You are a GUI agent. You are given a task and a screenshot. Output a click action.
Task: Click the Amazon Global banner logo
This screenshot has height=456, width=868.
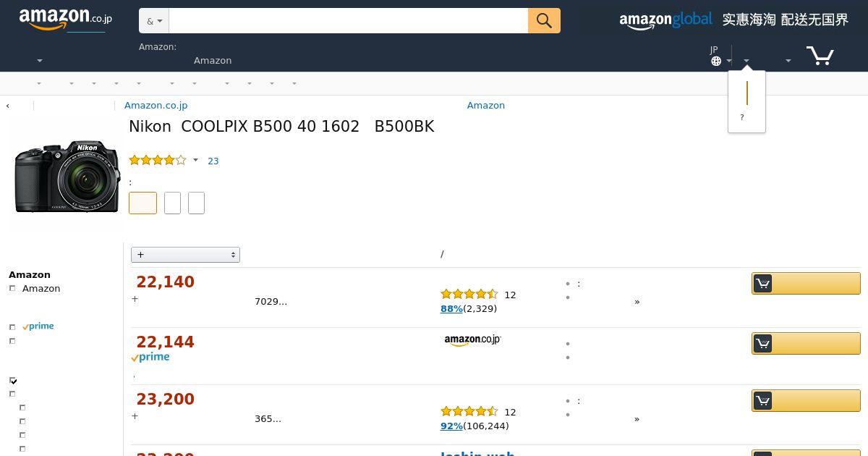[665, 20]
